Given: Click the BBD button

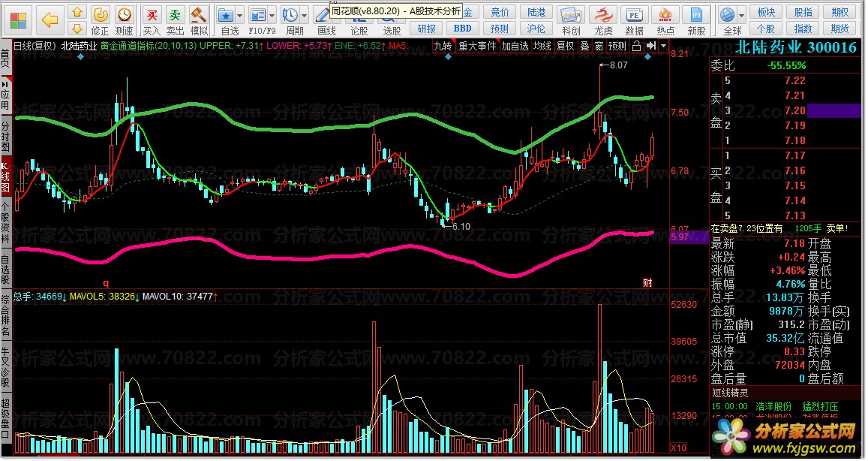Looking at the screenshot, I should (462, 29).
